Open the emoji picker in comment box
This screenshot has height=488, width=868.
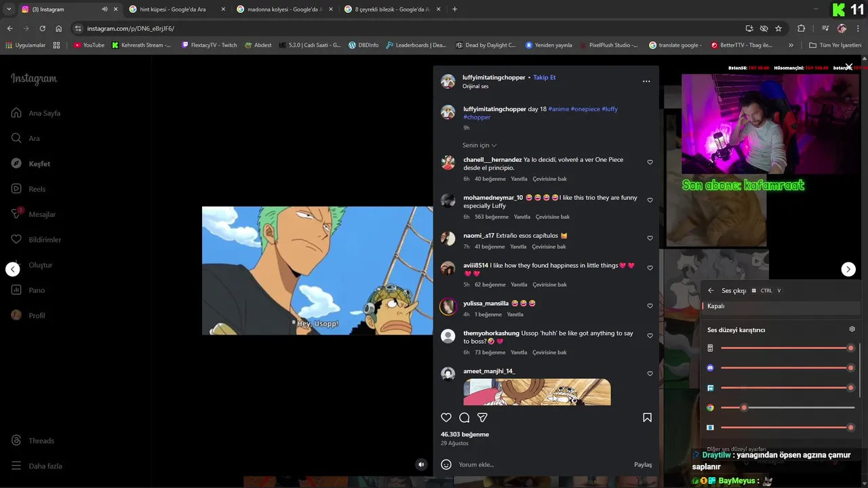click(446, 464)
